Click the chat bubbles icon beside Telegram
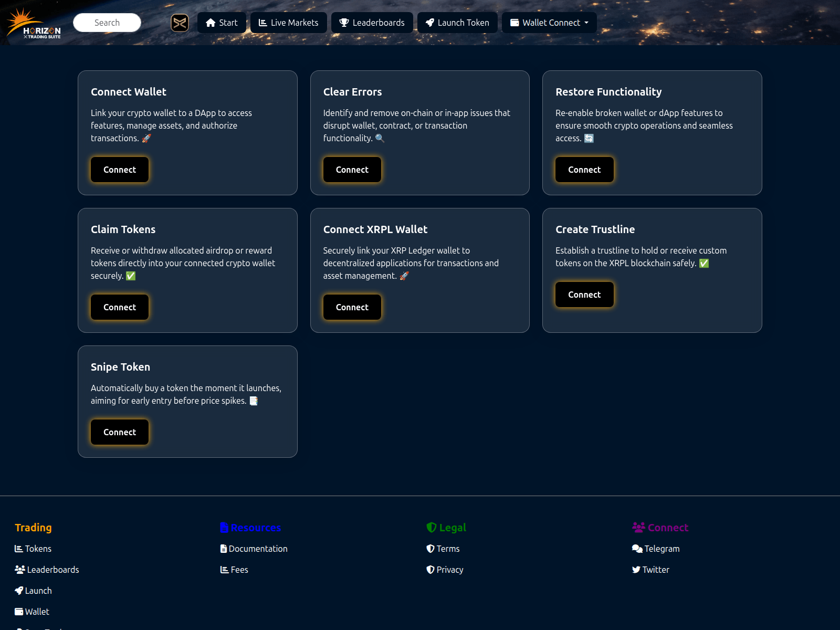 click(x=637, y=549)
